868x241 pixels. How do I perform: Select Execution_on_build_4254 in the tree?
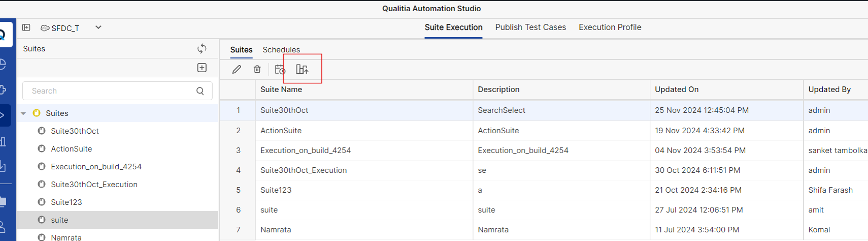click(x=96, y=167)
